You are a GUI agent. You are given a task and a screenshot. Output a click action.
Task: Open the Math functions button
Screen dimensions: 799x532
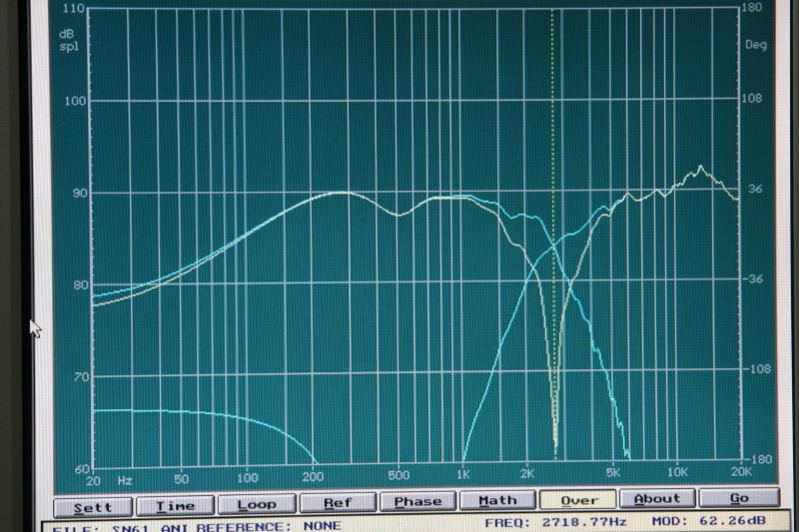[497, 501]
